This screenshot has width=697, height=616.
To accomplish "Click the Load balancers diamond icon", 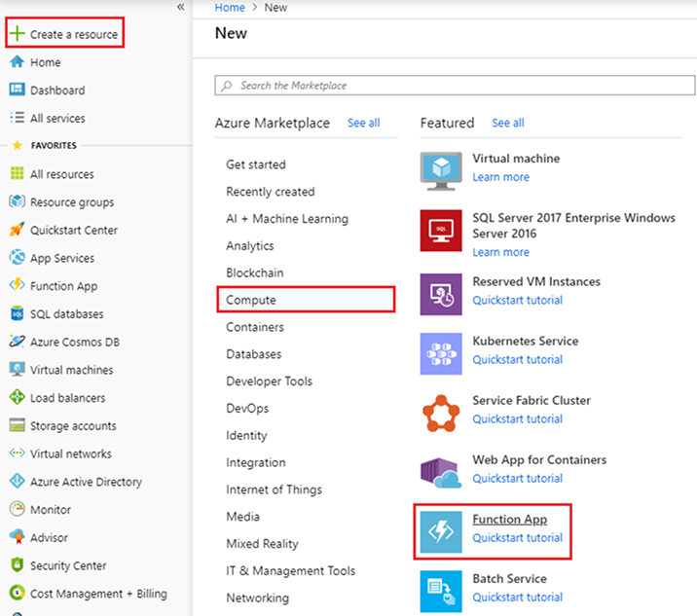I will point(17,397).
